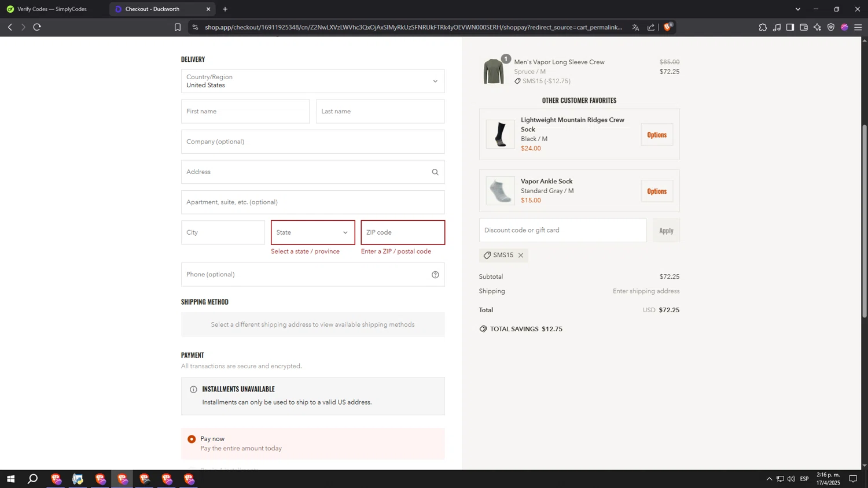Viewport: 868px width, 488px height.
Task: Click the Installments Unavailable info icon
Action: pyautogui.click(x=193, y=390)
